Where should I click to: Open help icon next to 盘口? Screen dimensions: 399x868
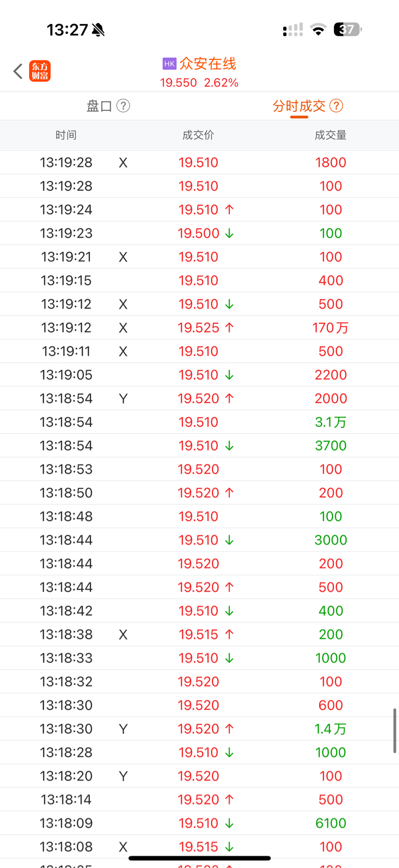(x=123, y=106)
